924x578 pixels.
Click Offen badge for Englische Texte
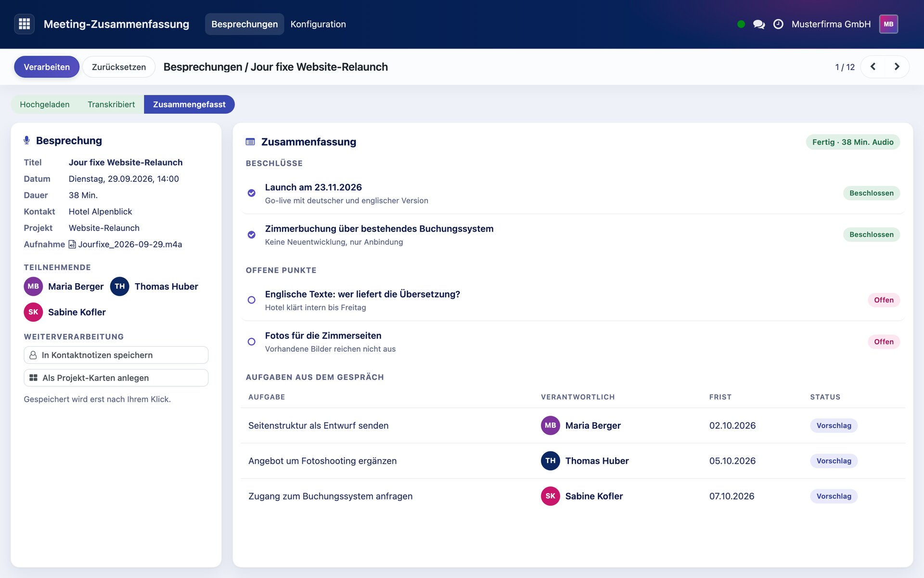click(884, 300)
